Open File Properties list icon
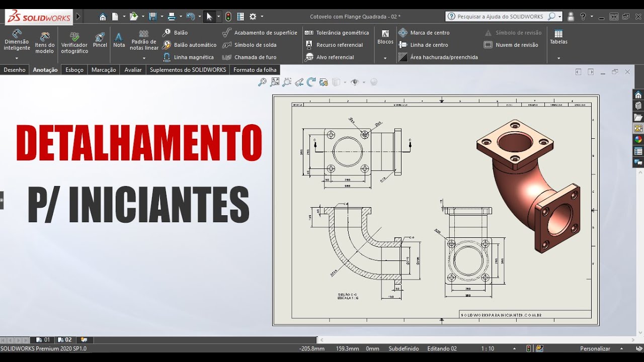The image size is (644, 362). [x=240, y=17]
